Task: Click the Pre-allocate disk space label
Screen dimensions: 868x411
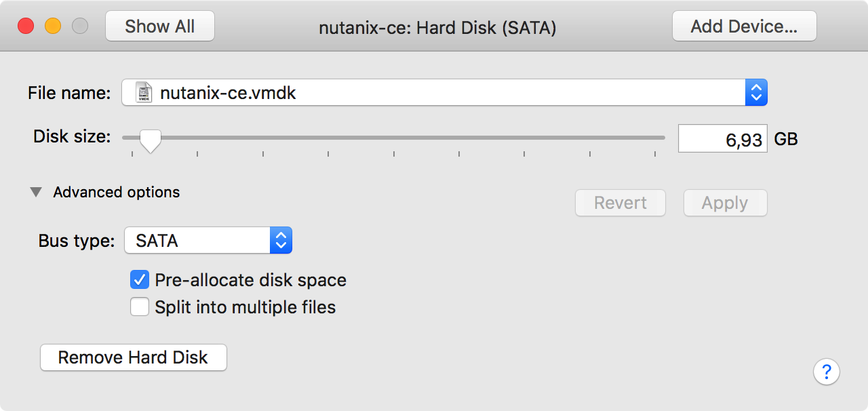Action: 250,280
